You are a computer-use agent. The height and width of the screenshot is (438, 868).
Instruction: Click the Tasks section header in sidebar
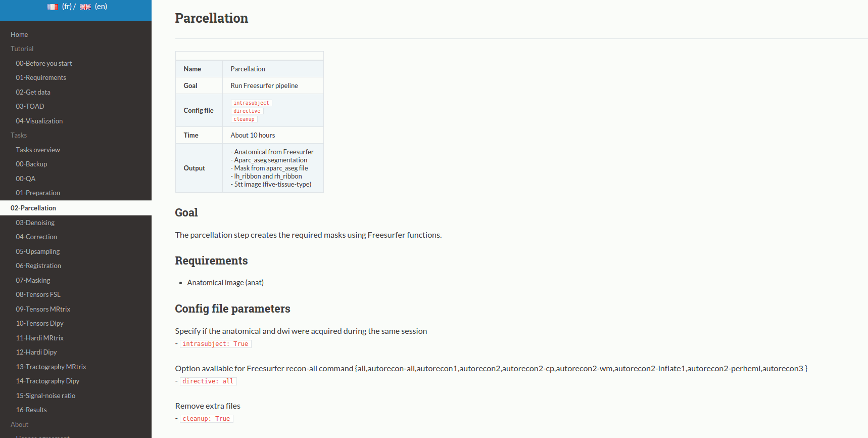(19, 135)
